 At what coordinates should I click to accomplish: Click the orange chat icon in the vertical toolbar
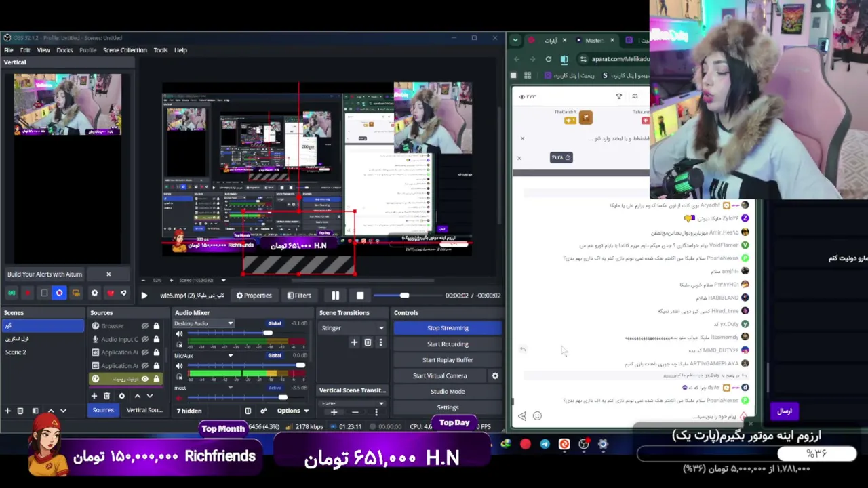point(76,293)
